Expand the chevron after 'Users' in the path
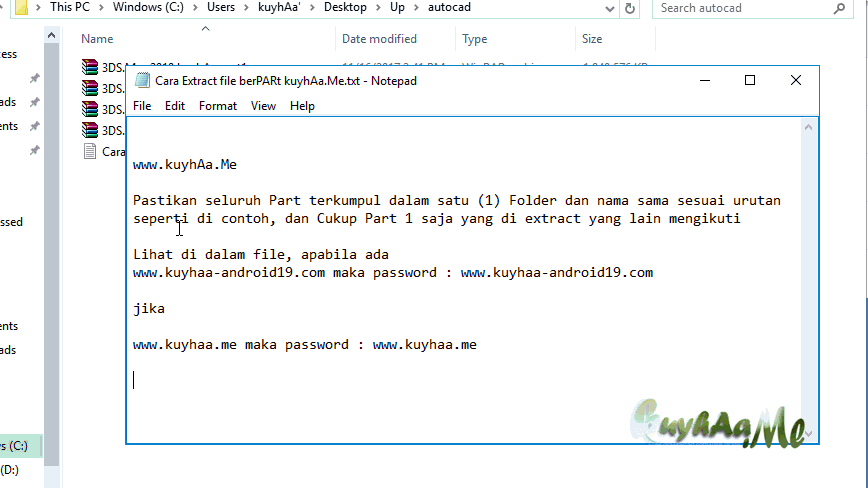This screenshot has width=868, height=488. point(247,8)
